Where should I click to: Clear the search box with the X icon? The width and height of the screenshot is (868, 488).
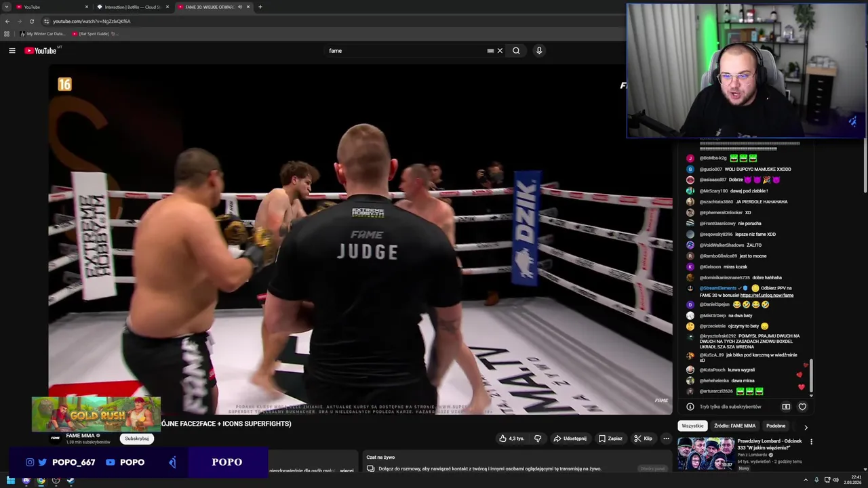[x=500, y=51]
